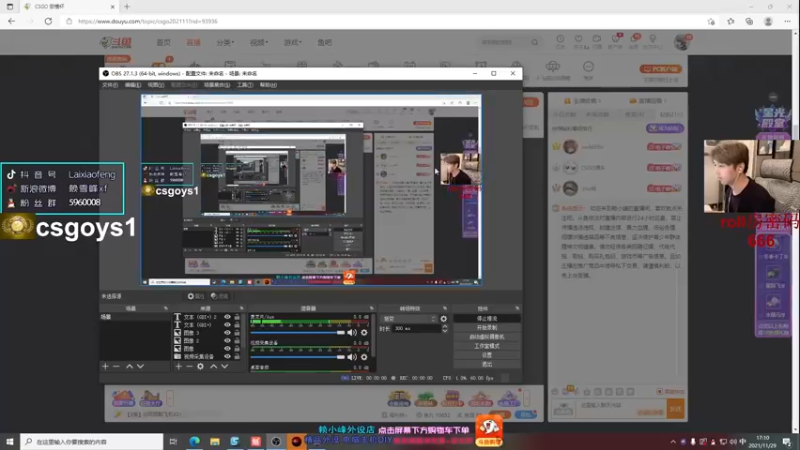Image resolution: width=800 pixels, height=450 pixels.
Task: Undock the Sources panel via its header icon
Action: [x=241, y=308]
